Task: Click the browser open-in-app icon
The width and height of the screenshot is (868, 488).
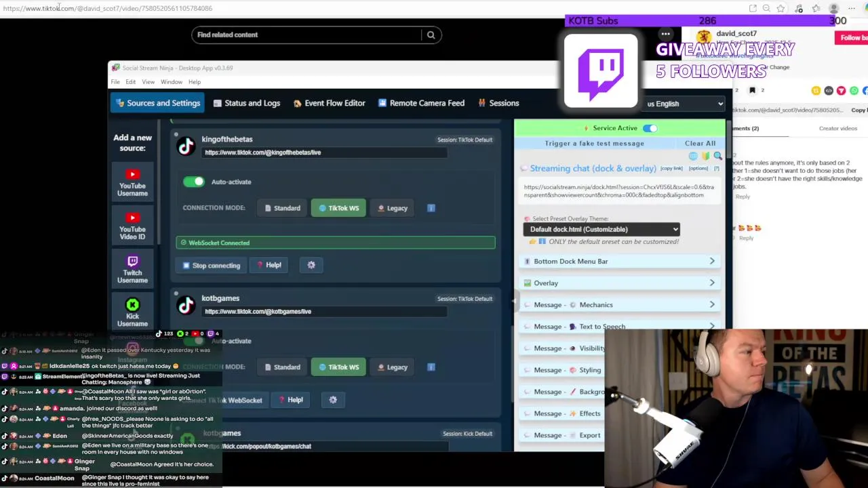Action: click(753, 8)
